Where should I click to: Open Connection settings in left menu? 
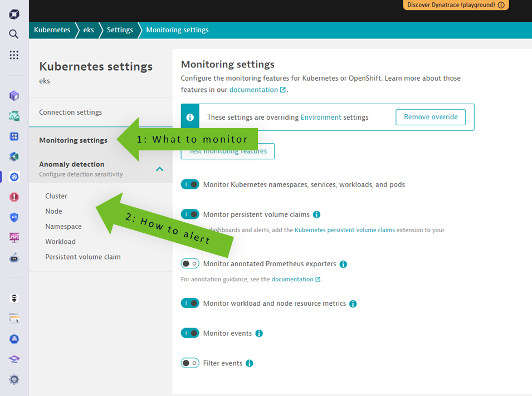101,113
